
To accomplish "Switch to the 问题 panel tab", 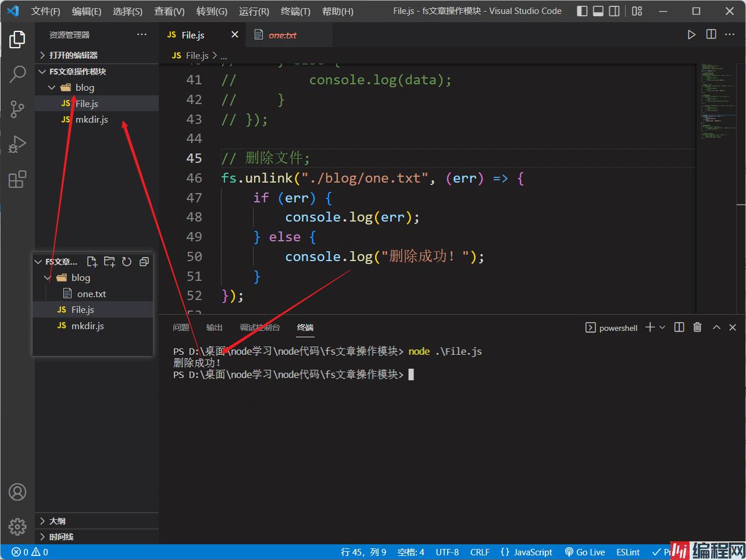I will click(x=181, y=327).
